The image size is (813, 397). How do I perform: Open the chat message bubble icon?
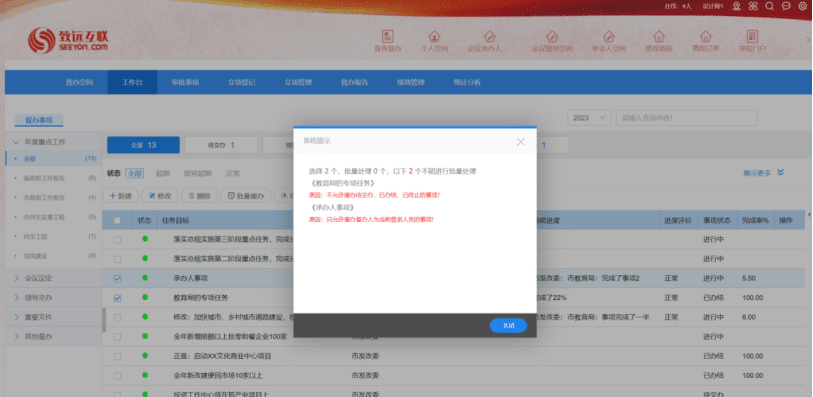point(786,6)
